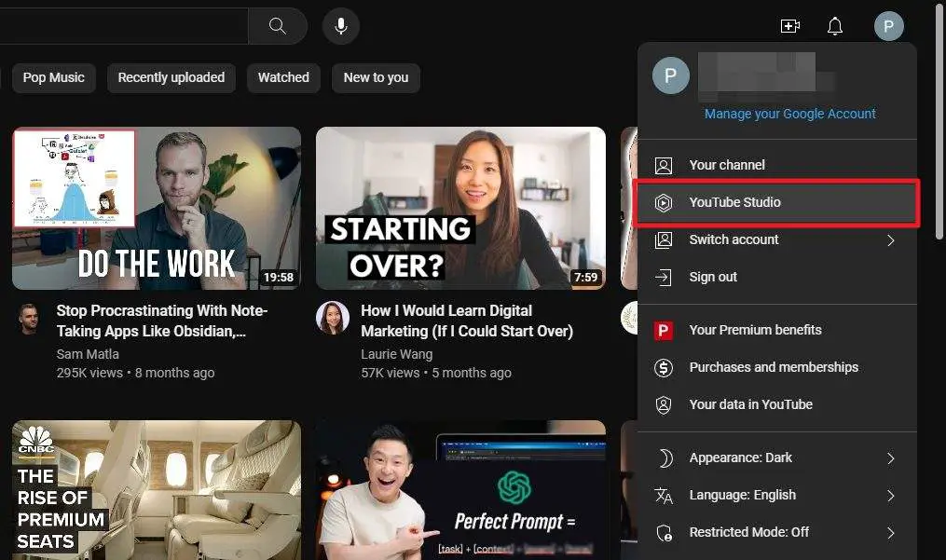
Task: Expand the Language submenu chevron
Action: tap(890, 496)
